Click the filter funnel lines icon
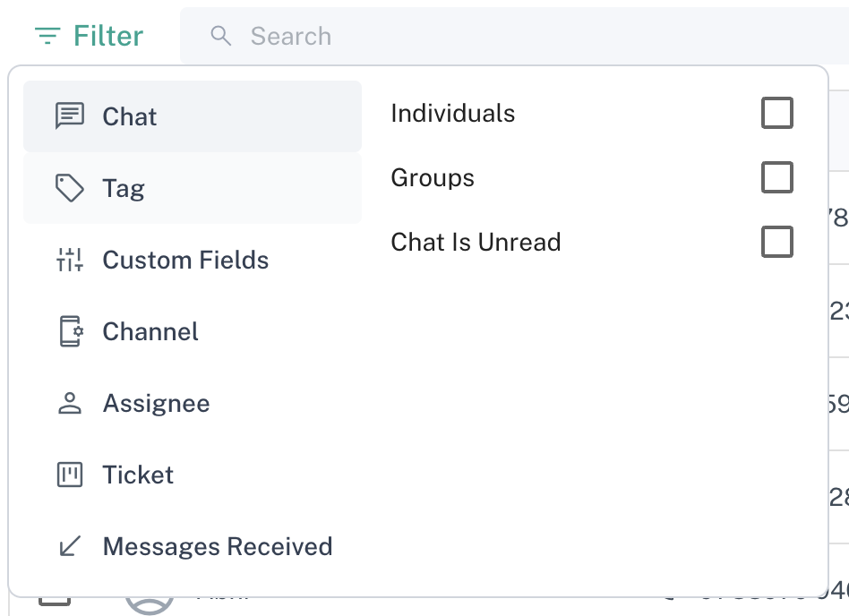Image resolution: width=849 pixels, height=616 pixels. point(47,37)
